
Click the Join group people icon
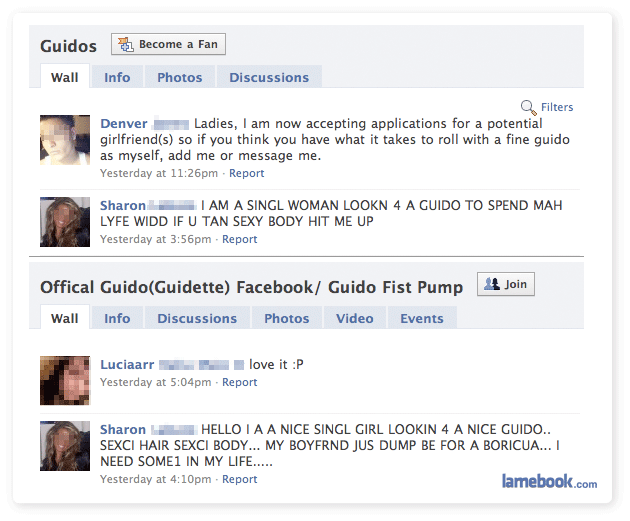click(491, 284)
